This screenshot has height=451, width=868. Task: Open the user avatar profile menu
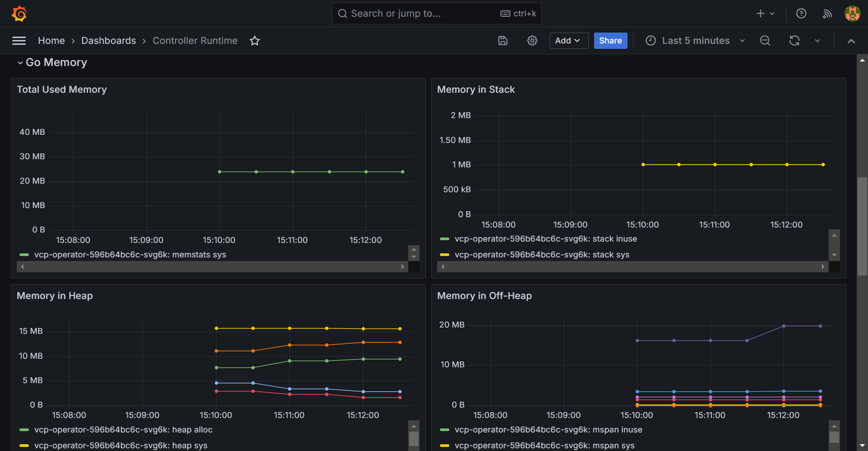pyautogui.click(x=853, y=14)
